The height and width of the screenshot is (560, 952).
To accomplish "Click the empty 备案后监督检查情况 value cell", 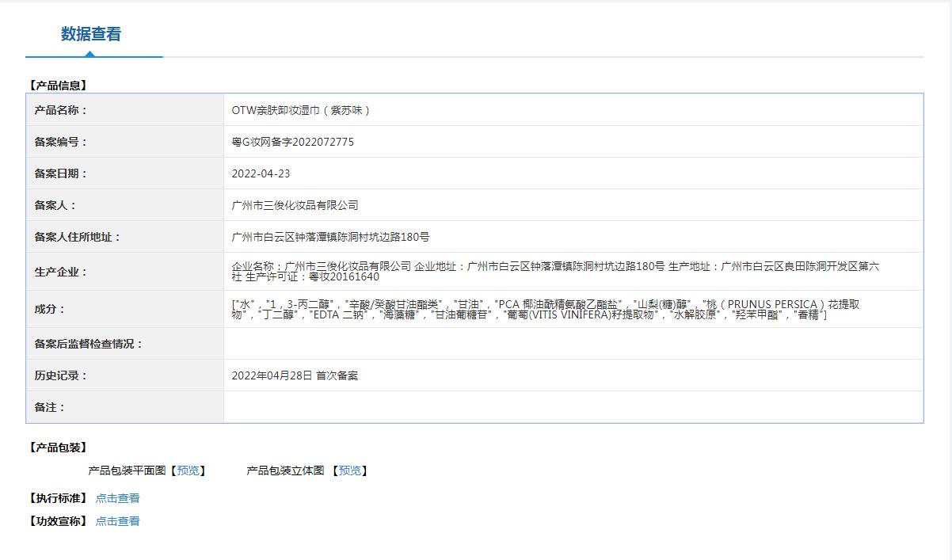I will coord(573,344).
